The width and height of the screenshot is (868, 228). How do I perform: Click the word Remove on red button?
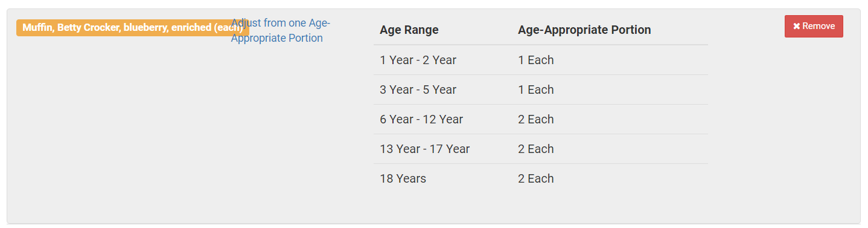coord(819,27)
